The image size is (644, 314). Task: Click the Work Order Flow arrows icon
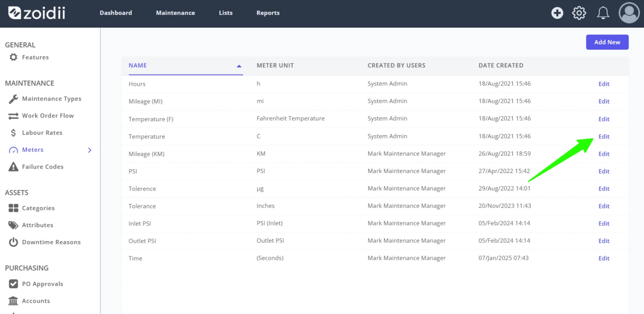14,116
